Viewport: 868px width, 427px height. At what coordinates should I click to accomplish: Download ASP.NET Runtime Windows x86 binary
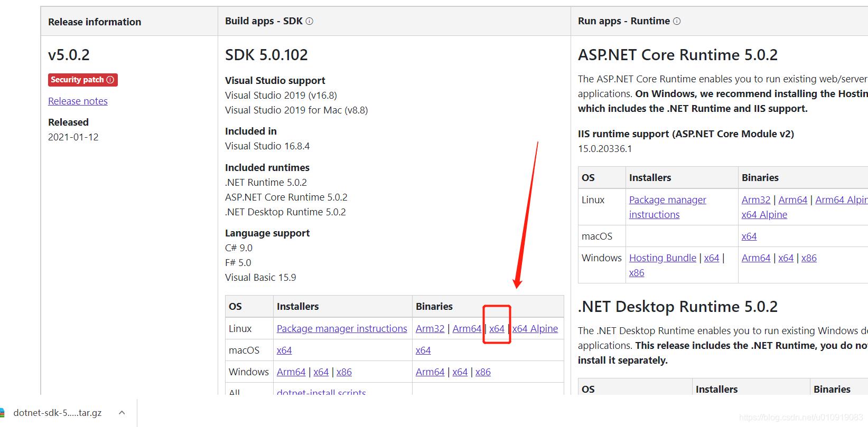tap(809, 258)
